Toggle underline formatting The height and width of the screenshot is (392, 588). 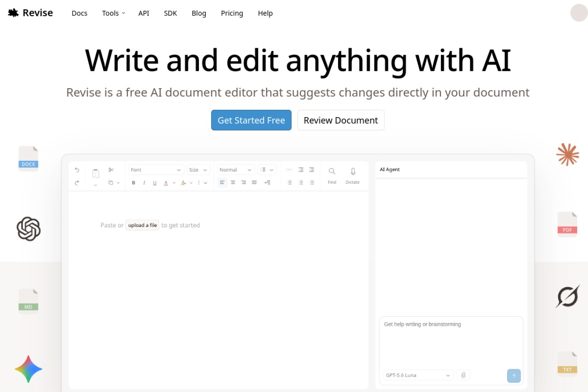[x=155, y=182]
